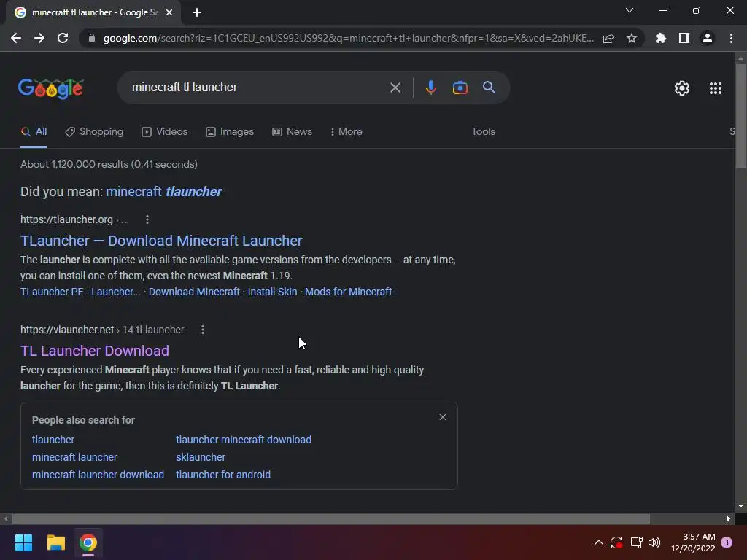
Task: Open the TLauncher PE - Launcher sitelink
Action: (80, 292)
